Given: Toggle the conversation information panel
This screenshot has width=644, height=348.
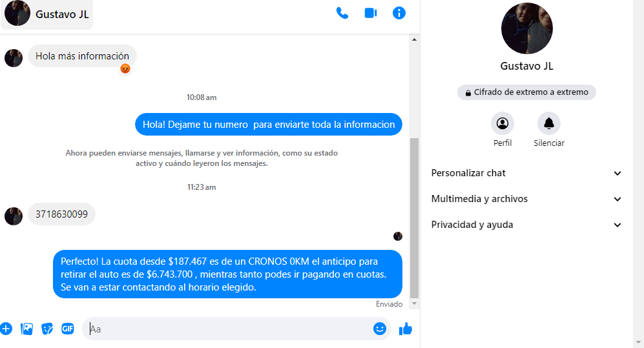Looking at the screenshot, I should 399,13.
